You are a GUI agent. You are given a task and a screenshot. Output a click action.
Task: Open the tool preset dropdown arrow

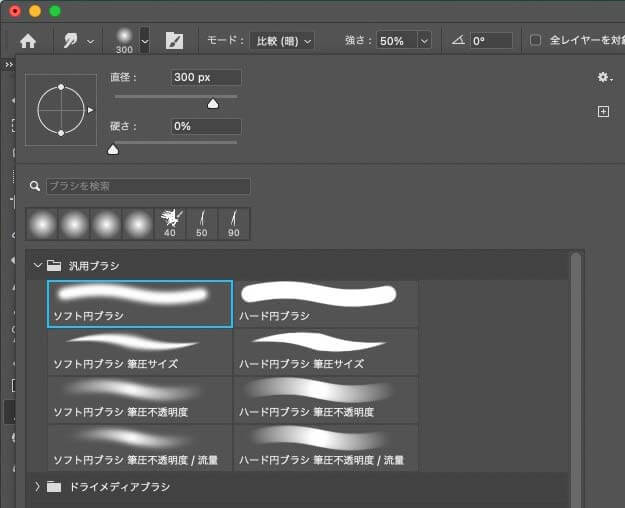tap(91, 41)
